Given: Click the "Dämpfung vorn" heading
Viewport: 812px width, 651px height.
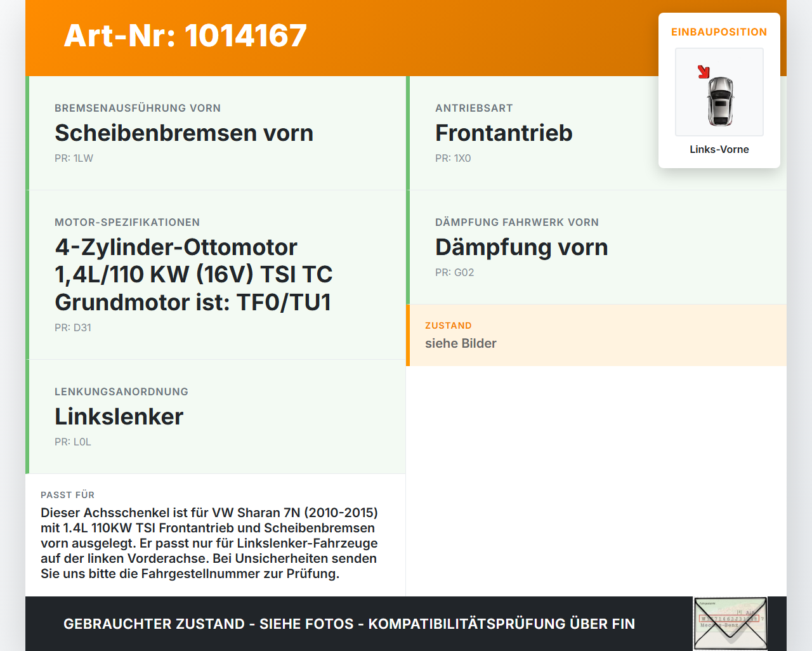Looking at the screenshot, I should (521, 247).
